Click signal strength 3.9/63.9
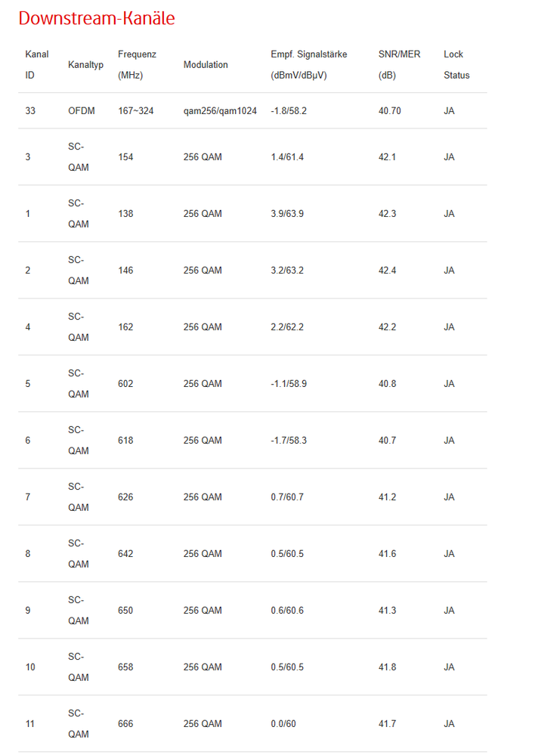560x755 pixels. tap(286, 214)
